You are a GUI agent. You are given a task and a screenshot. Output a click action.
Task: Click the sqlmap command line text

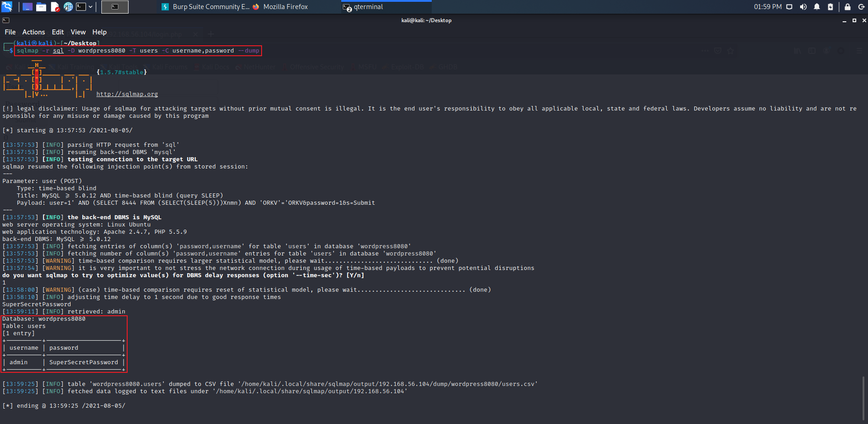pyautogui.click(x=138, y=51)
